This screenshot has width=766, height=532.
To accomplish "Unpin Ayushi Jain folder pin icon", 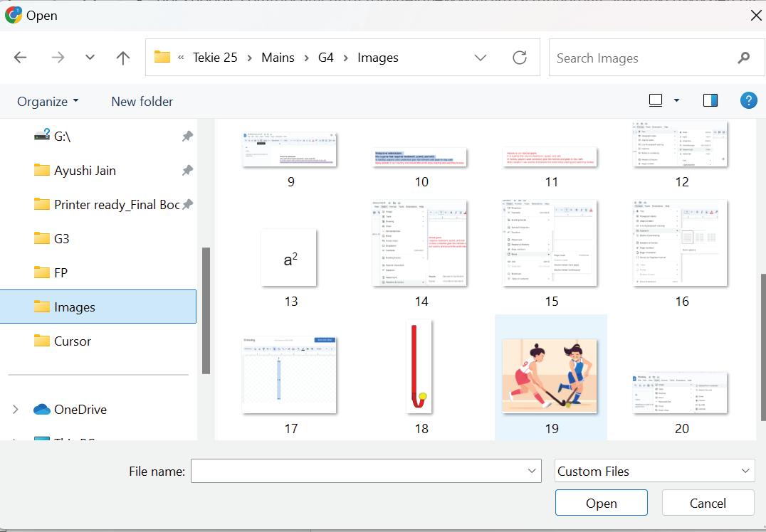I will (188, 171).
